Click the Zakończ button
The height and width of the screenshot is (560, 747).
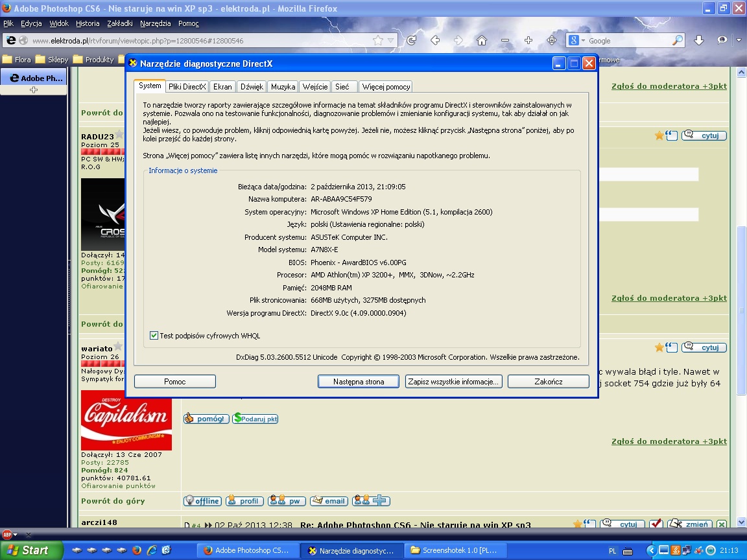(x=549, y=381)
